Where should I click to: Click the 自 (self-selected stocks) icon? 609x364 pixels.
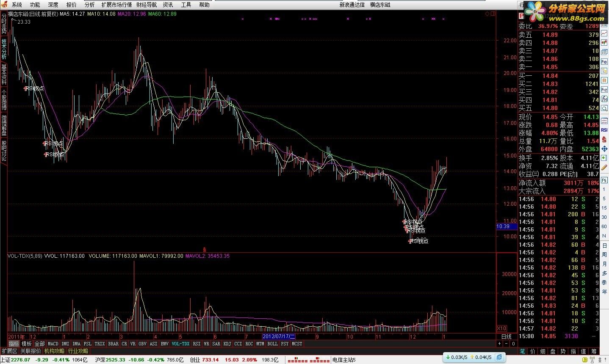(604, 80)
